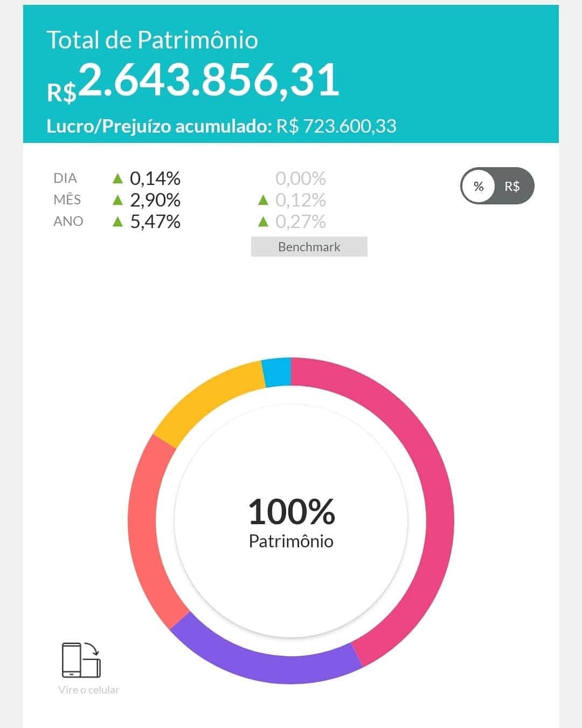Select the % option in toggle
The width and height of the screenshot is (582, 728).
coord(479,187)
